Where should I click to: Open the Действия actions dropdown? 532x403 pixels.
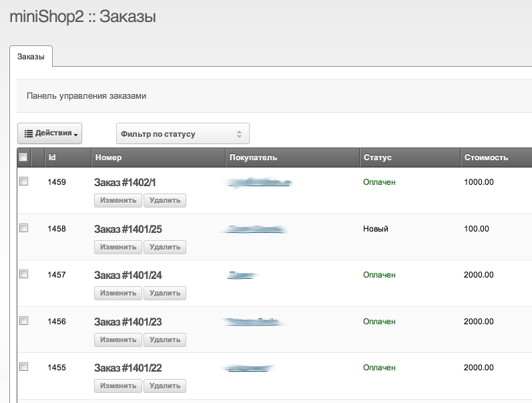click(x=49, y=133)
